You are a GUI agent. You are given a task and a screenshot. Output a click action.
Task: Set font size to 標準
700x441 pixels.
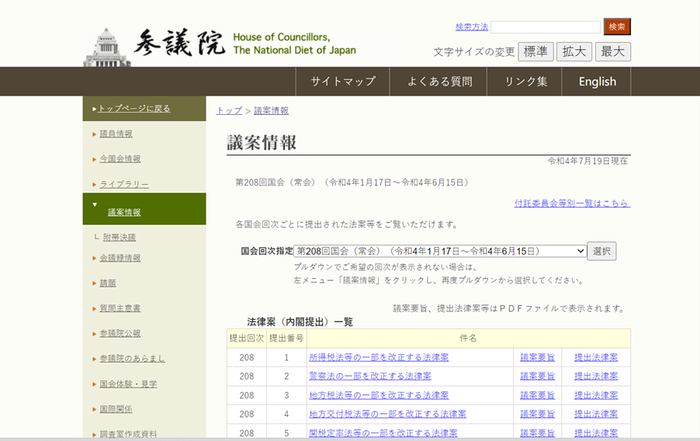536,52
